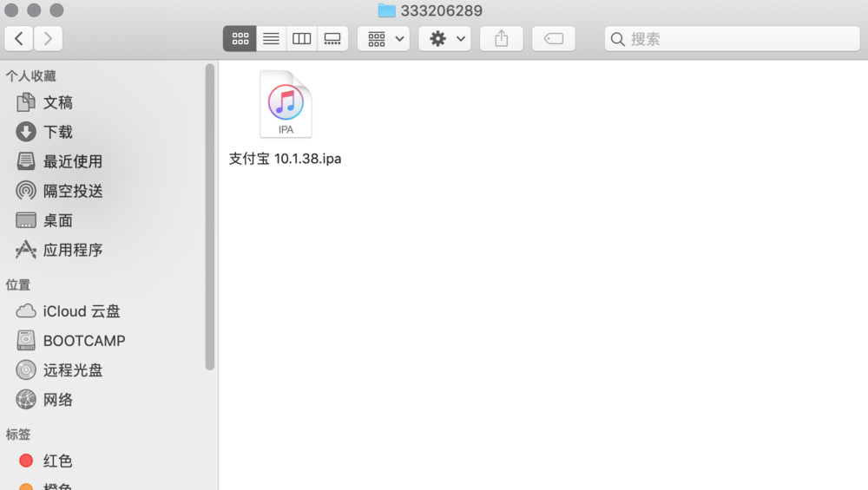Click the 标签 section header
868x490 pixels.
tap(18, 434)
